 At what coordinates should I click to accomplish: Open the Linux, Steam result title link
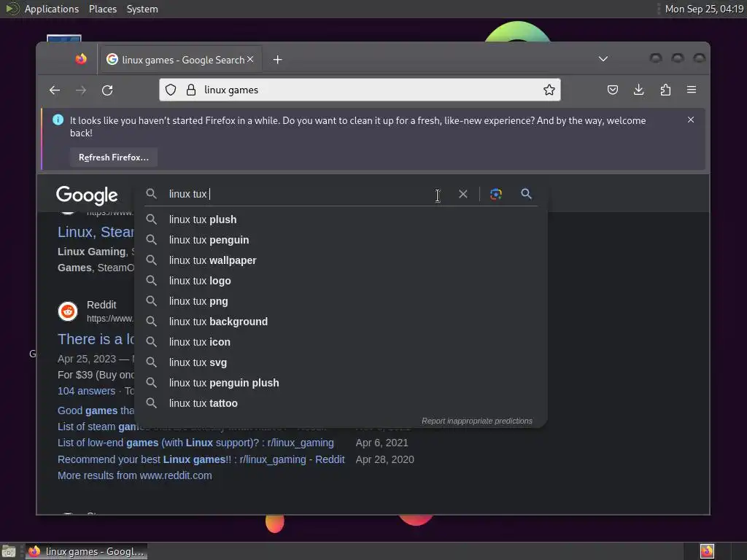point(96,232)
